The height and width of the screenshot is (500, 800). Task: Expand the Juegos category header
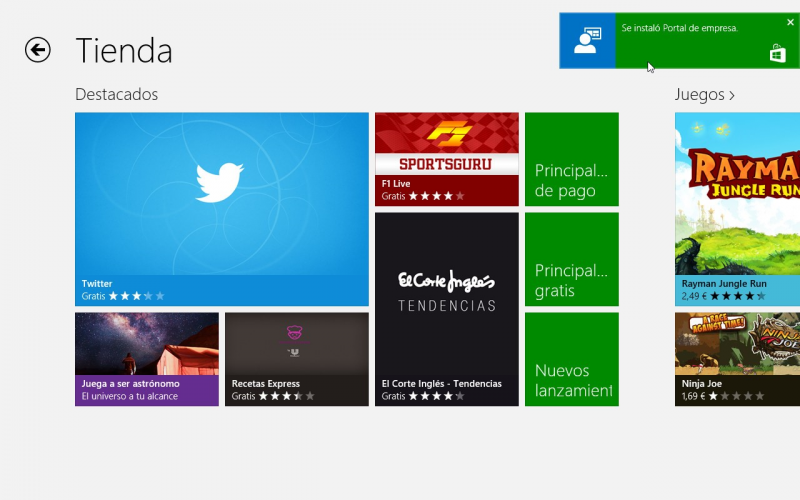pyautogui.click(x=705, y=94)
